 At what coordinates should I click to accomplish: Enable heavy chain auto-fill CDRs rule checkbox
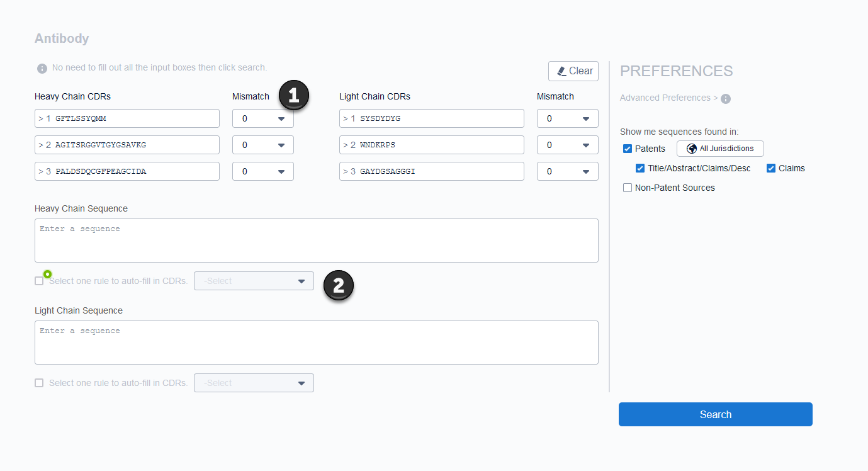pos(39,281)
